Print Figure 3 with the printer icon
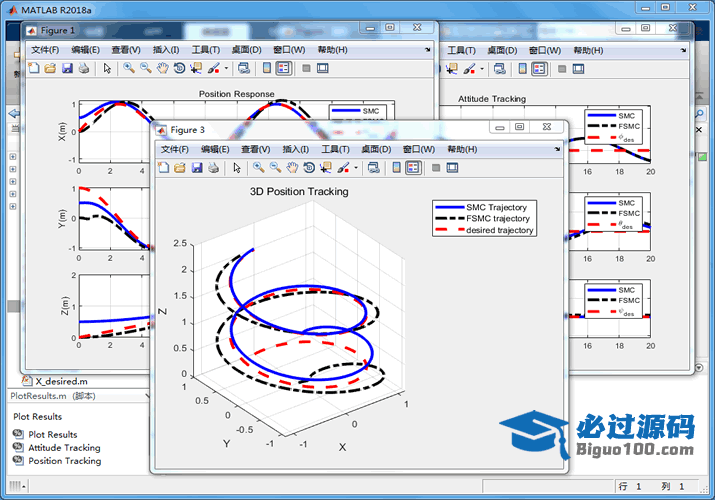Image resolution: width=715 pixels, height=500 pixels. [213, 168]
